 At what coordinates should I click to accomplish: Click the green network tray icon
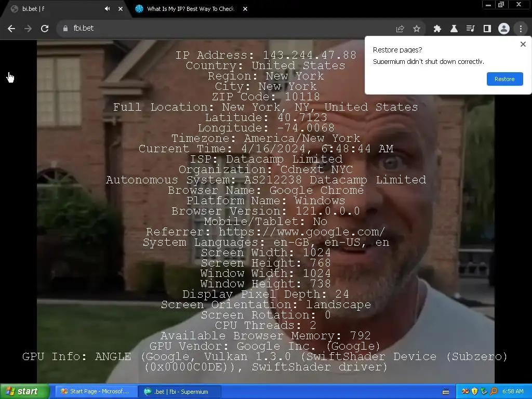pyautogui.click(x=484, y=392)
